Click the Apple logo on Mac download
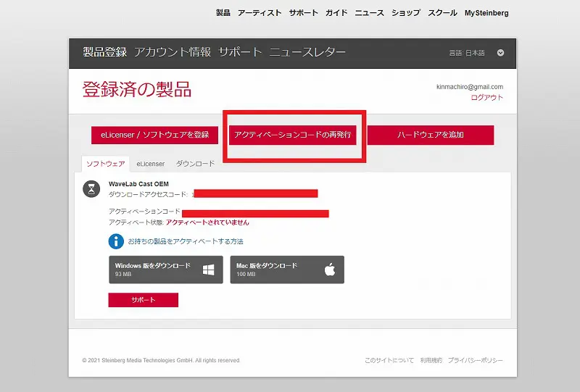The image size is (580, 392). tap(330, 270)
